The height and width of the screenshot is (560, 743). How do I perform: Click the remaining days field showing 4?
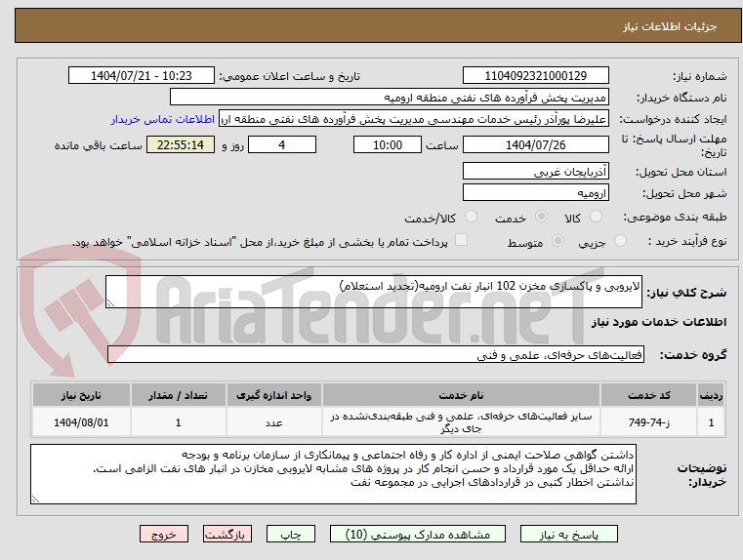pos(282,144)
